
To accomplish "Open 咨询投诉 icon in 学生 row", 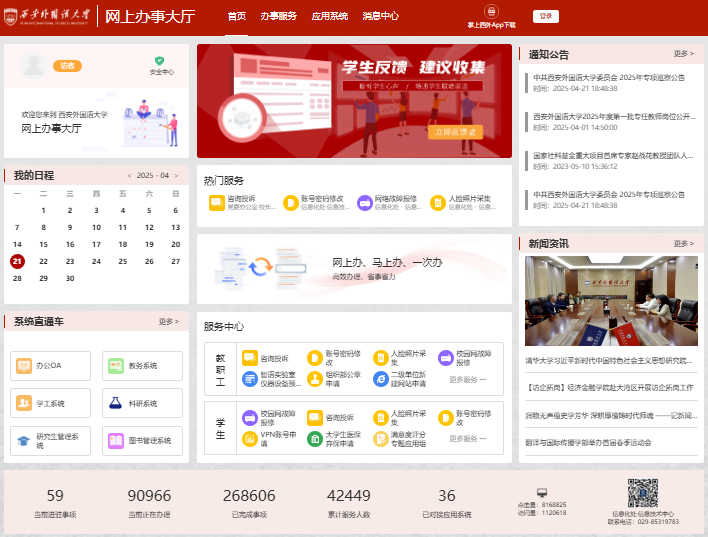I will click(x=315, y=418).
